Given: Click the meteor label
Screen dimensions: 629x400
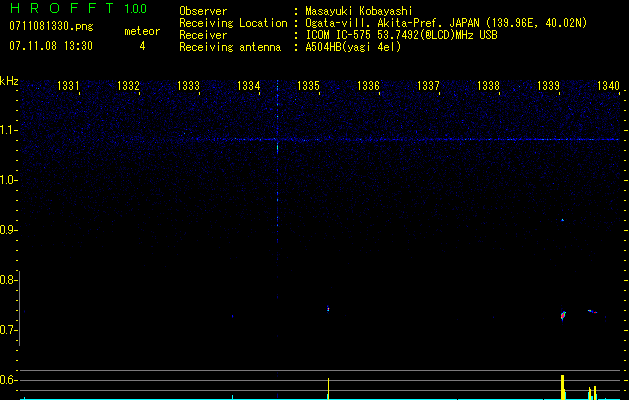Looking at the screenshot, I should coord(142,31).
